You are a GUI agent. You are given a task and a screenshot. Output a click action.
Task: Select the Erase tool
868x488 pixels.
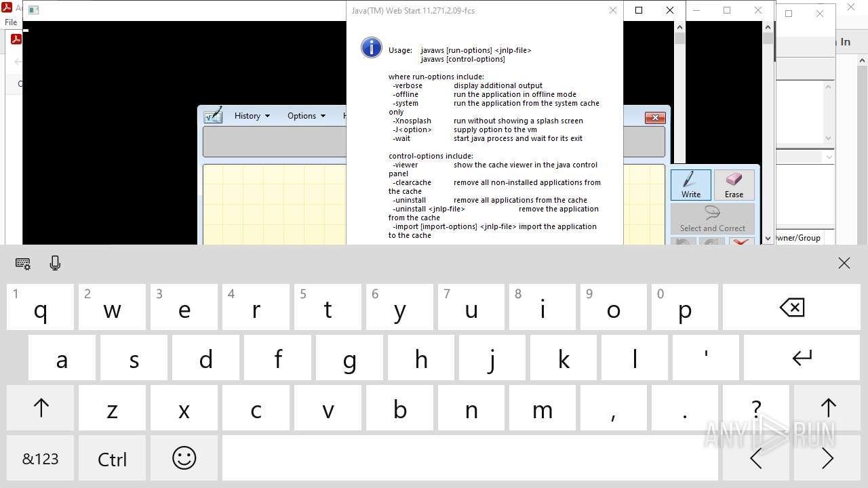click(x=734, y=185)
